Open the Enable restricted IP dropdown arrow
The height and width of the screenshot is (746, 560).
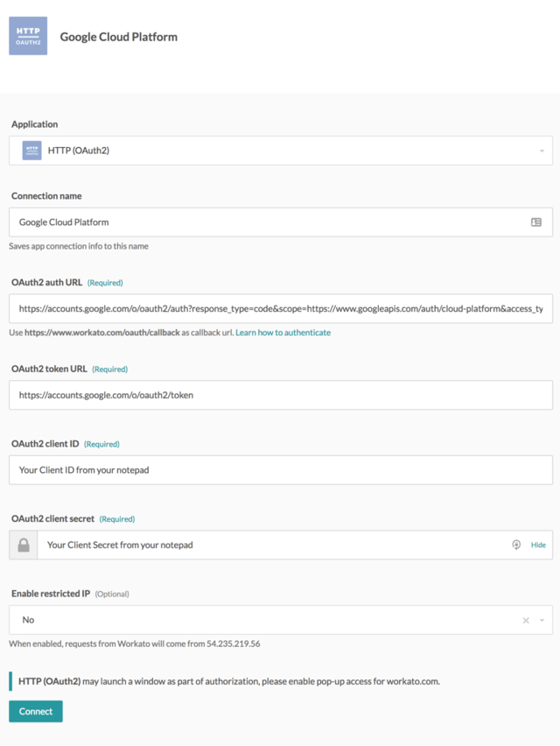542,621
